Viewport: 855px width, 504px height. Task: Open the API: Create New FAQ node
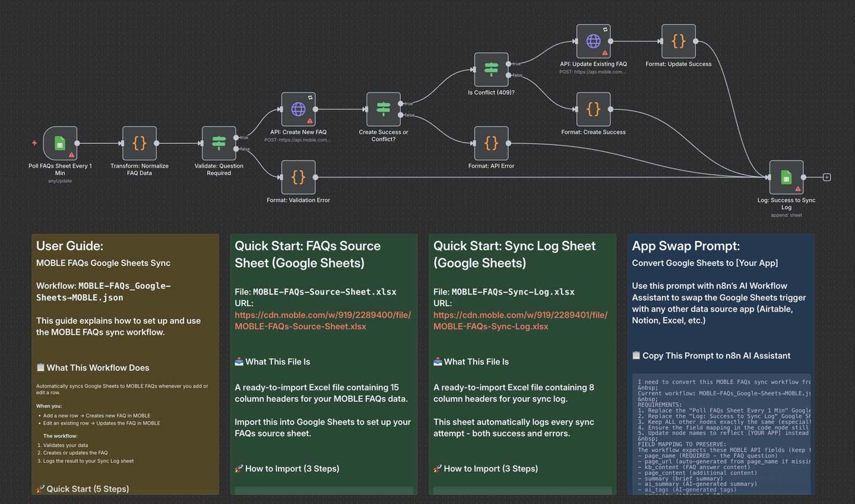click(x=298, y=109)
